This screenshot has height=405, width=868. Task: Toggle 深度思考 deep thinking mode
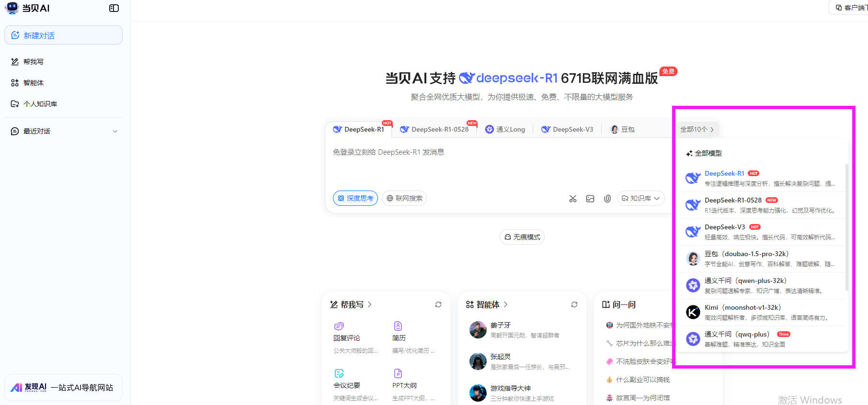(355, 198)
